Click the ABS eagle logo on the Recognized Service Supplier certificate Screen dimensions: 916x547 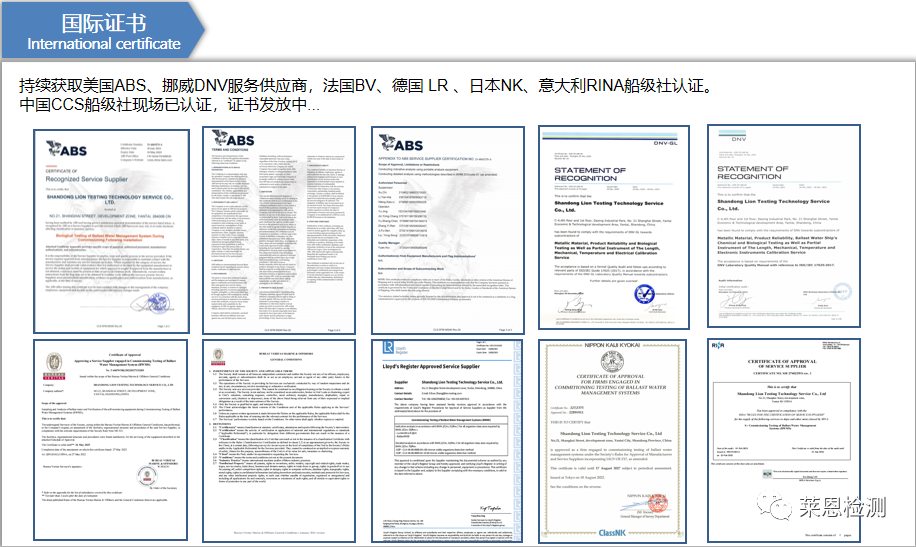[66, 149]
